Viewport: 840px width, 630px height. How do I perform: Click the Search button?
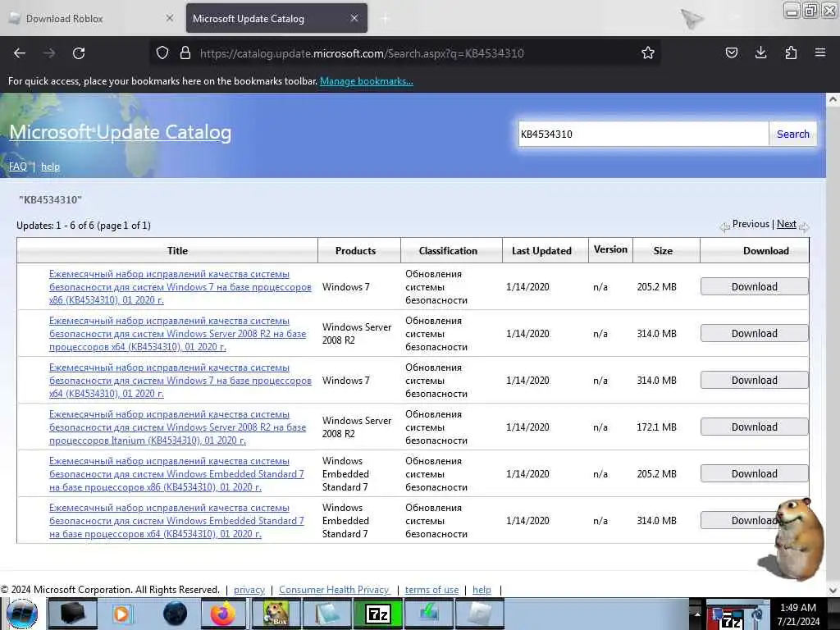point(793,134)
